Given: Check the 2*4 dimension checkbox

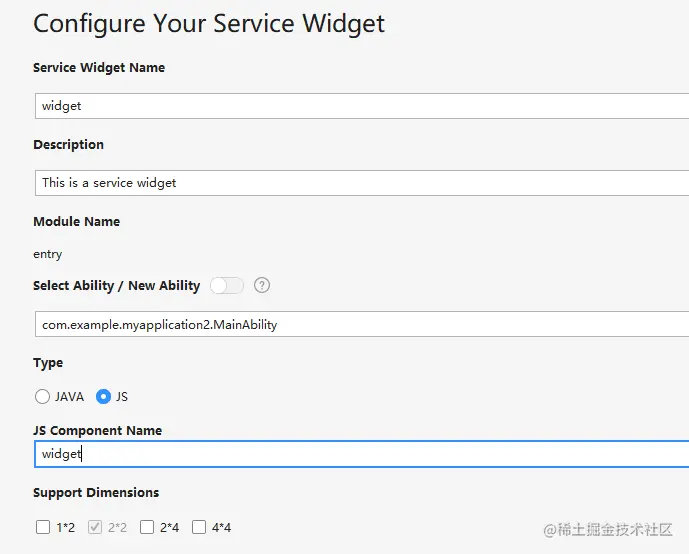Looking at the screenshot, I should point(147,527).
